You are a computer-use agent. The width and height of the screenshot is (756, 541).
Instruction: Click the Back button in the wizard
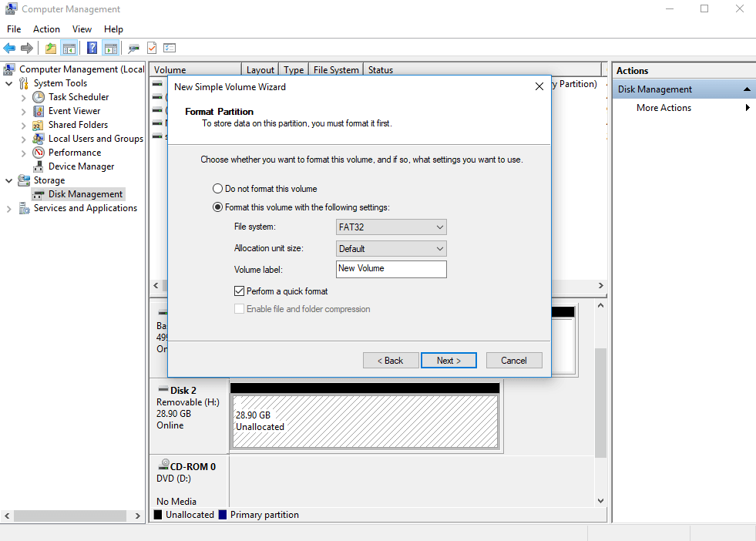point(391,360)
